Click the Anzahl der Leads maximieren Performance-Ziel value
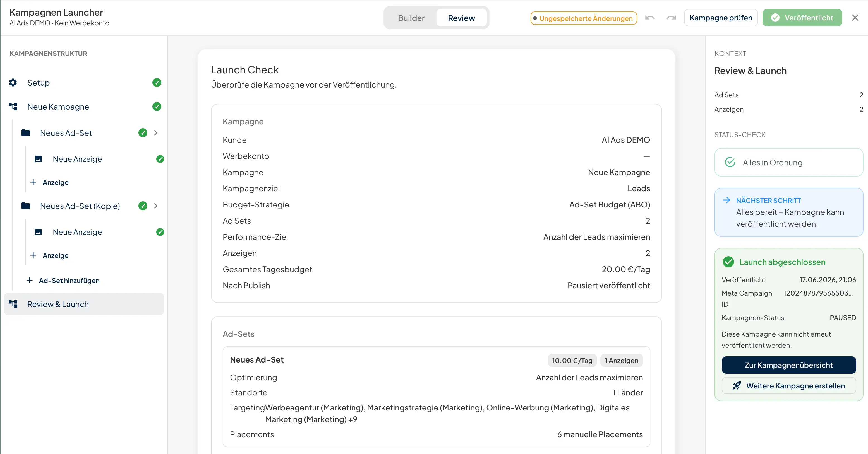The image size is (868, 454). click(x=596, y=237)
